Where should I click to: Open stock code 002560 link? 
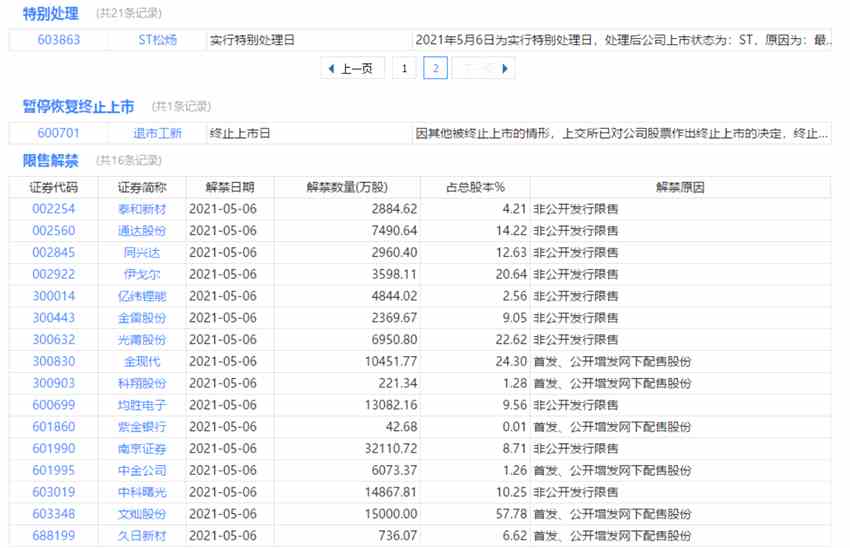click(x=53, y=231)
